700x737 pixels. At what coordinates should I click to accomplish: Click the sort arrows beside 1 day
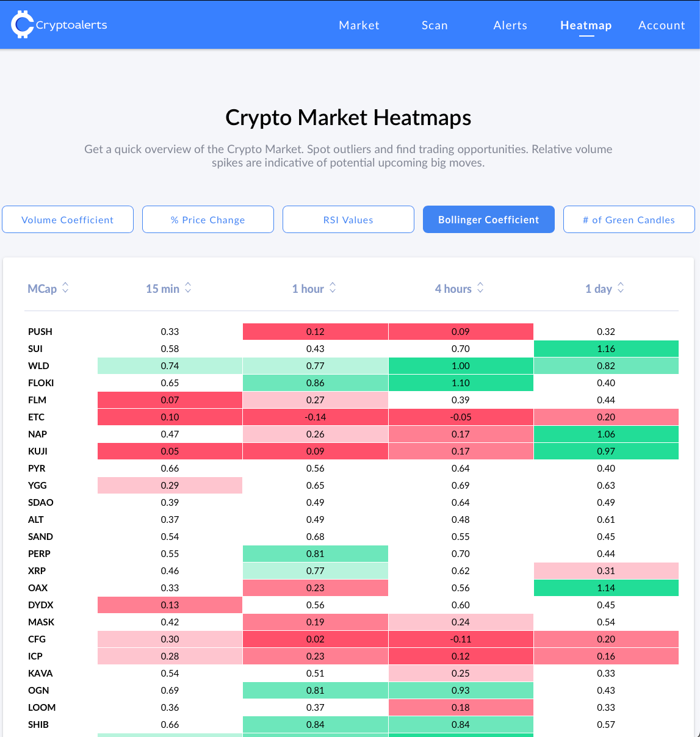tap(621, 288)
